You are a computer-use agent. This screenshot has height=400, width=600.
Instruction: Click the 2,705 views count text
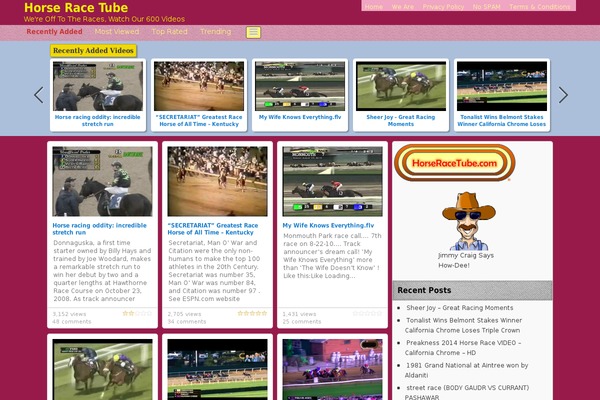[x=184, y=314]
